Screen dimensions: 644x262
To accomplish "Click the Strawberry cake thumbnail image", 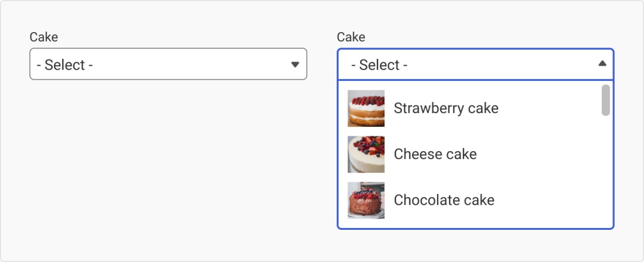I will (x=366, y=108).
